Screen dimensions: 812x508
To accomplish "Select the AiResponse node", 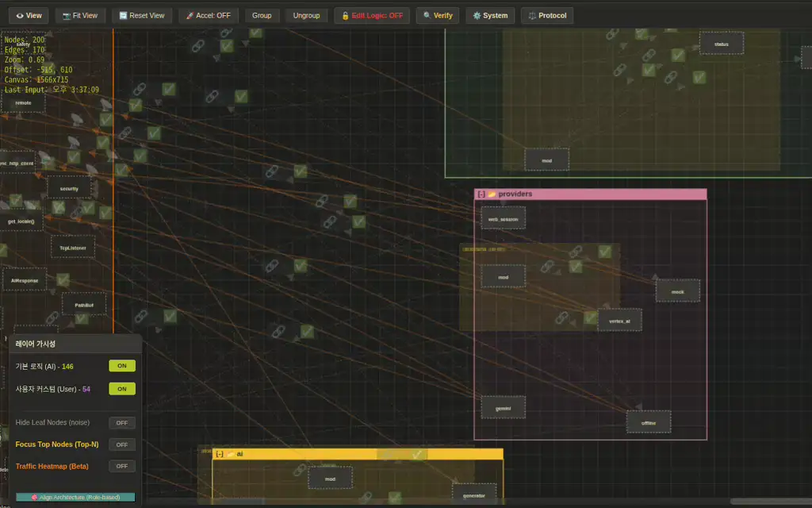I will (x=25, y=280).
